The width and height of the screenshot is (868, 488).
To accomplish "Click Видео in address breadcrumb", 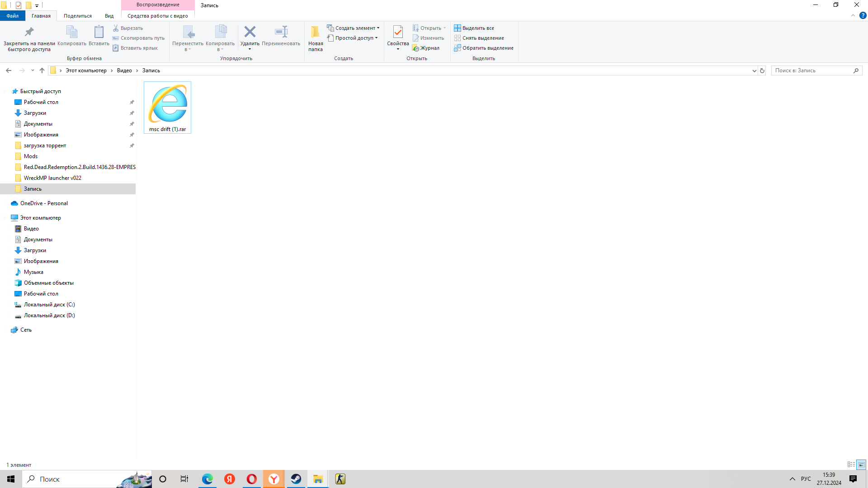I will pyautogui.click(x=124, y=70).
